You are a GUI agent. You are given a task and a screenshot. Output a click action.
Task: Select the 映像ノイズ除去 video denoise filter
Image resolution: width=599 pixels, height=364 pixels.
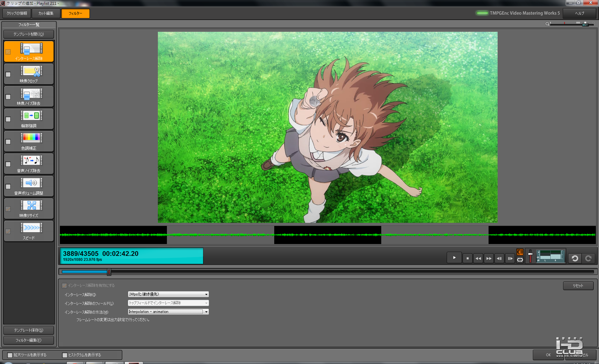click(x=29, y=96)
